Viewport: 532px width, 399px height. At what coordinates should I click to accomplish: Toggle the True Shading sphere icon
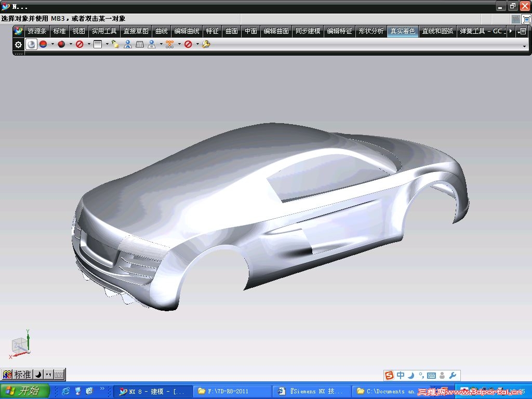(x=31, y=44)
